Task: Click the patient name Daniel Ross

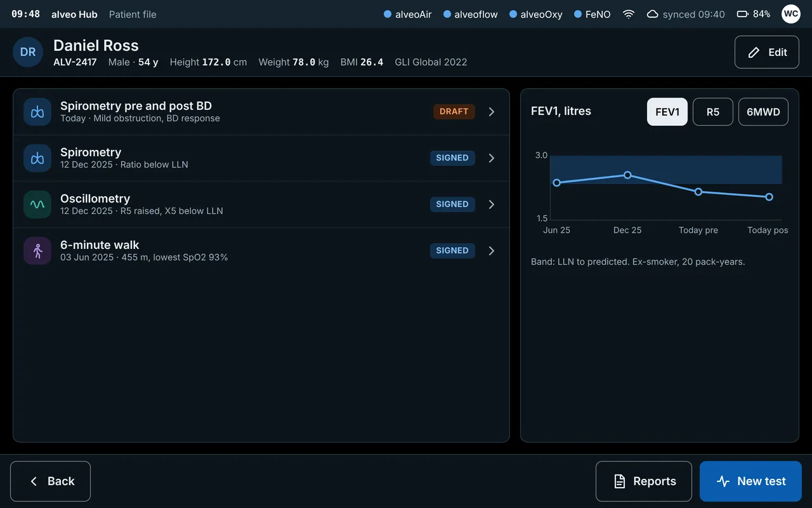Action: tap(96, 46)
